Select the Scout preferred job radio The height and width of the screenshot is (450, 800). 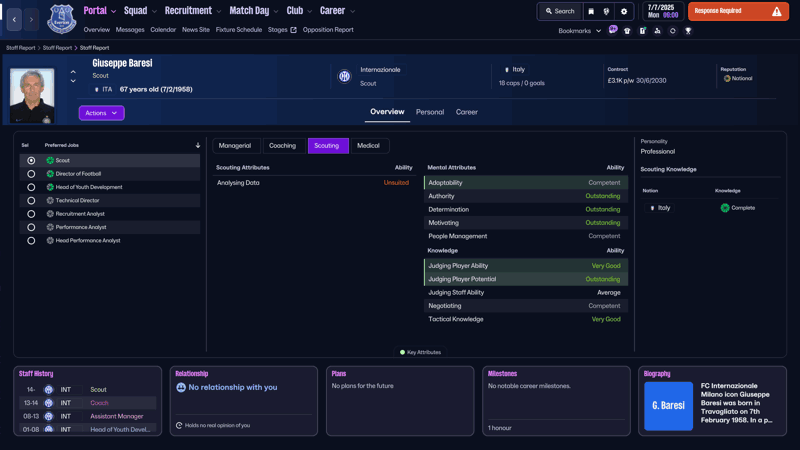pyautogui.click(x=31, y=160)
